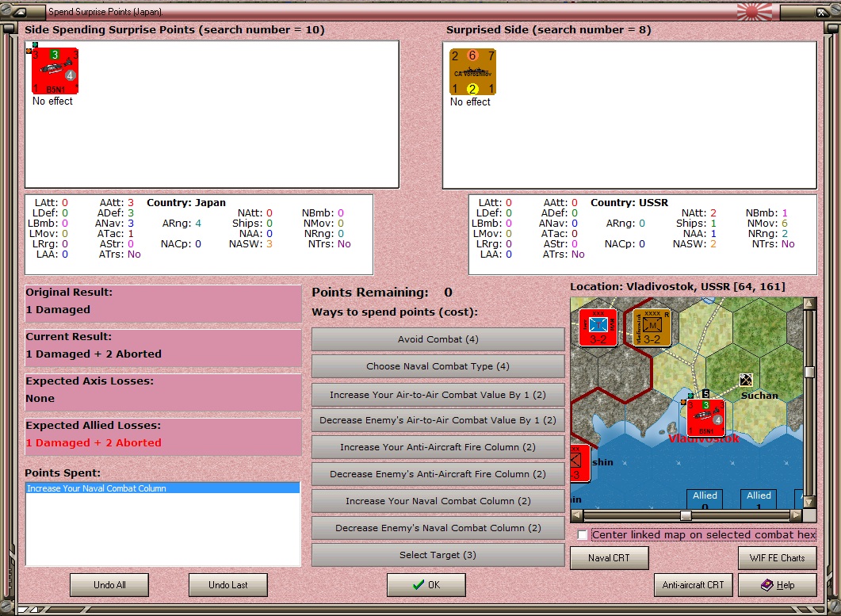The height and width of the screenshot is (616, 841).
Task: Click the Points Remaining value
Action: pos(448,293)
